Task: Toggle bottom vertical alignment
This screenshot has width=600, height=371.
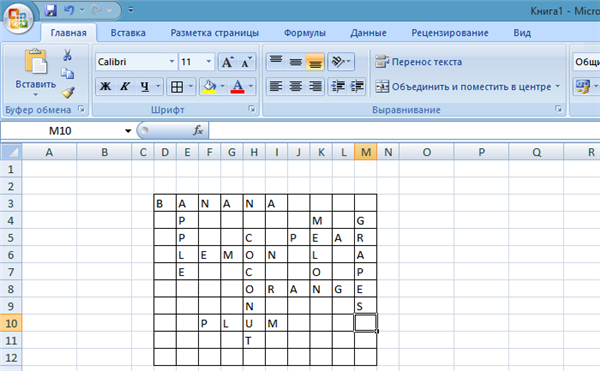Action: coord(315,62)
